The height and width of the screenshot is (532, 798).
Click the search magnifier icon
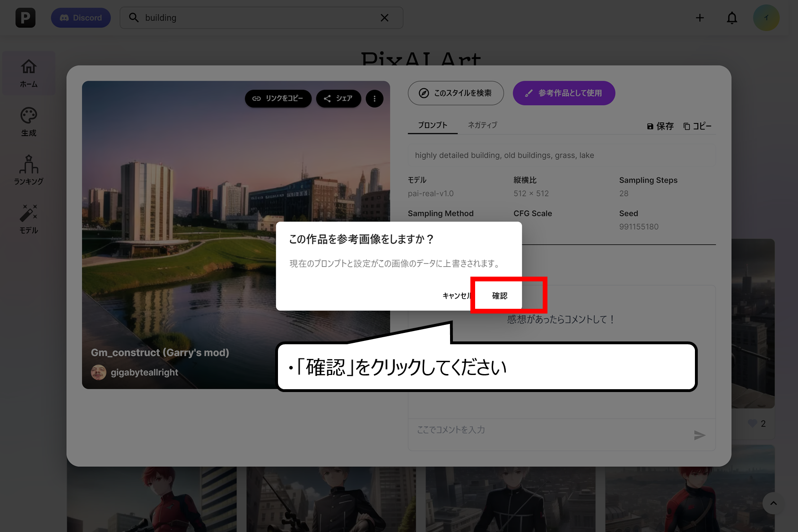134,18
